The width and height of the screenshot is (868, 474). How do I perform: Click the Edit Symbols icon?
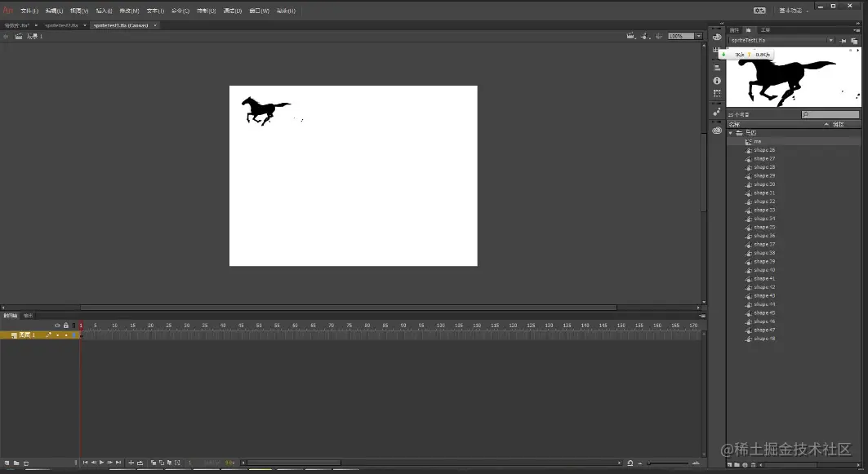tap(645, 36)
